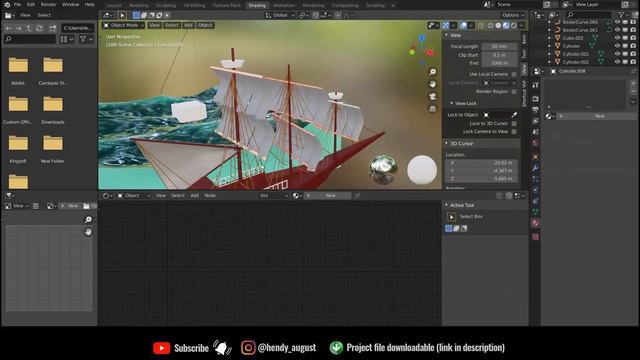Click eyedropper next to Lock to Object
The height and width of the screenshot is (360, 640).
click(514, 115)
